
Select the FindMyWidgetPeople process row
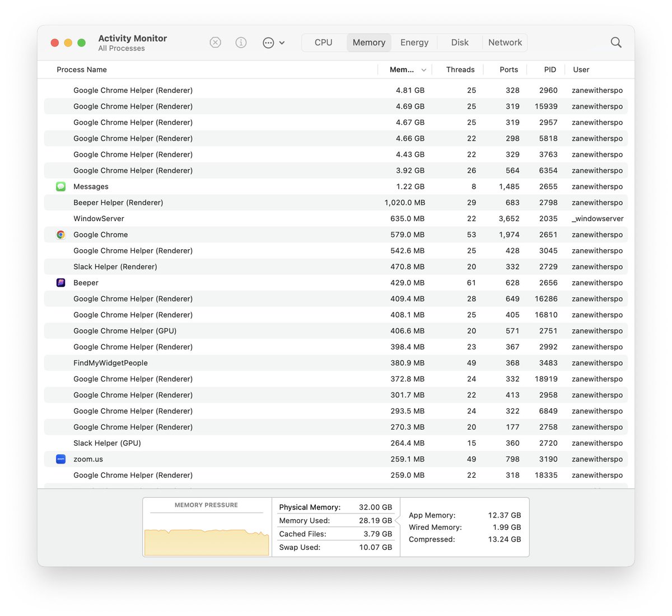pos(336,363)
